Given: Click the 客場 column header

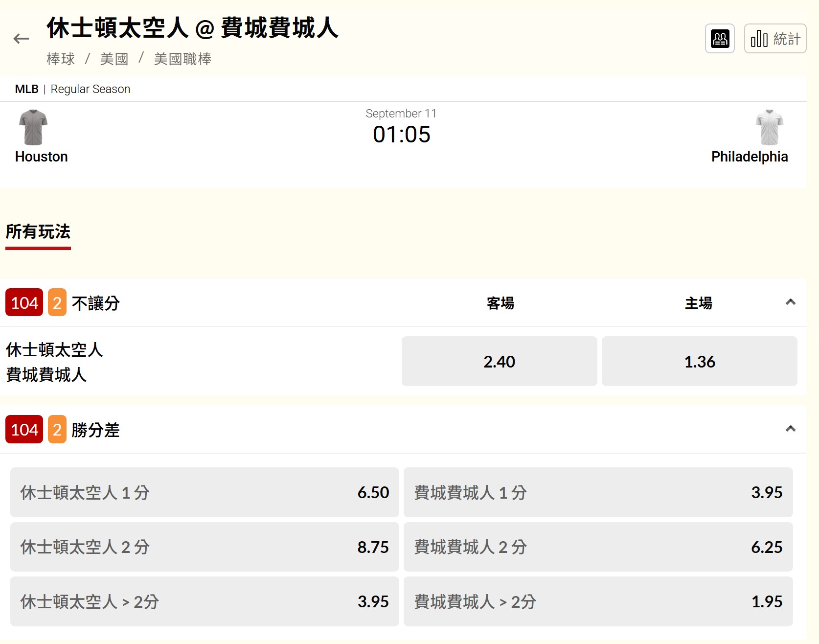Looking at the screenshot, I should coord(500,303).
